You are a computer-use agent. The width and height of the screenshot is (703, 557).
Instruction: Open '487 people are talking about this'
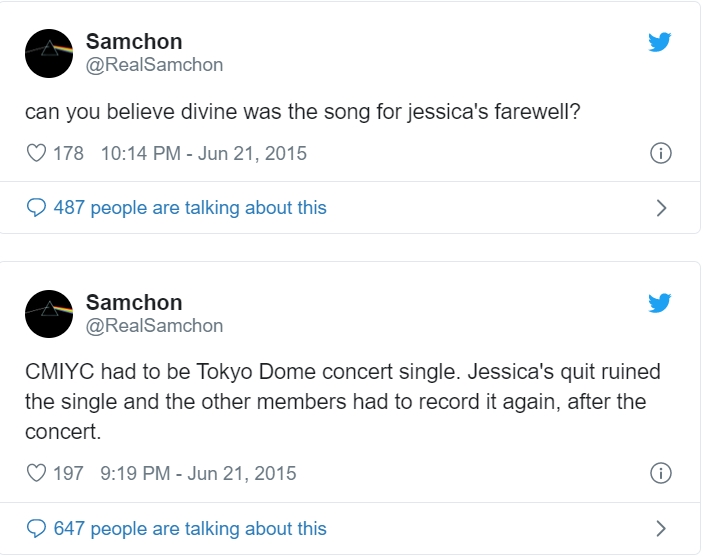tap(190, 208)
